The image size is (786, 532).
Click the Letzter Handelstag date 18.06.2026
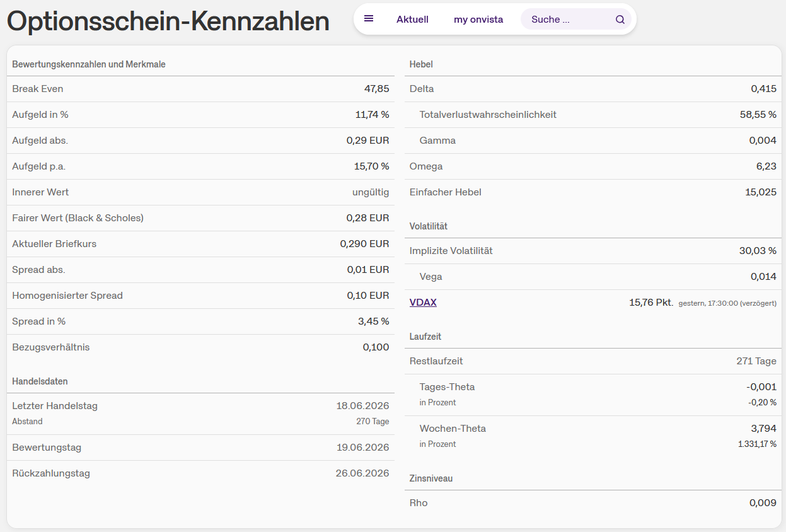tap(362, 406)
